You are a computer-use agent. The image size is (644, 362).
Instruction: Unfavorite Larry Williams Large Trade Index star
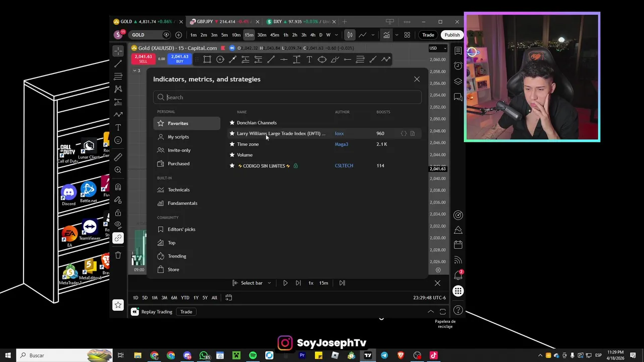(232, 133)
